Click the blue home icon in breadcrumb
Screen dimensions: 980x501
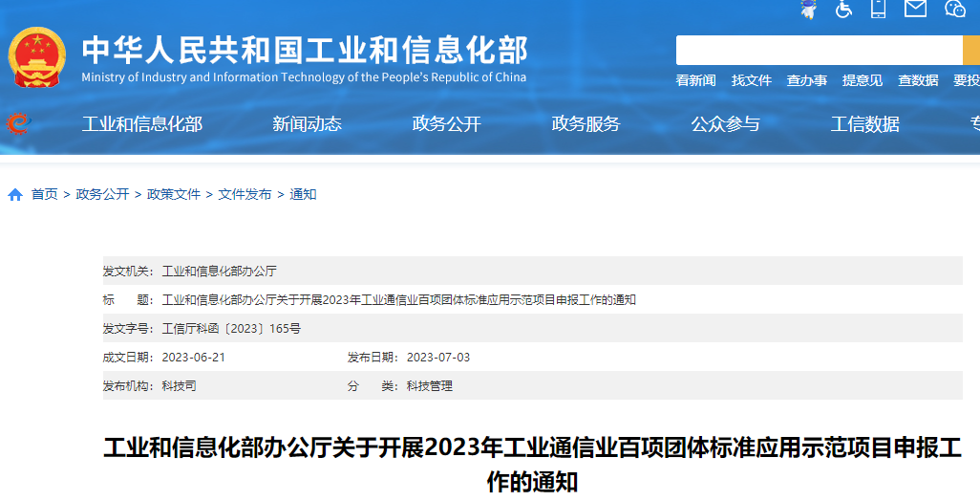click(15, 195)
